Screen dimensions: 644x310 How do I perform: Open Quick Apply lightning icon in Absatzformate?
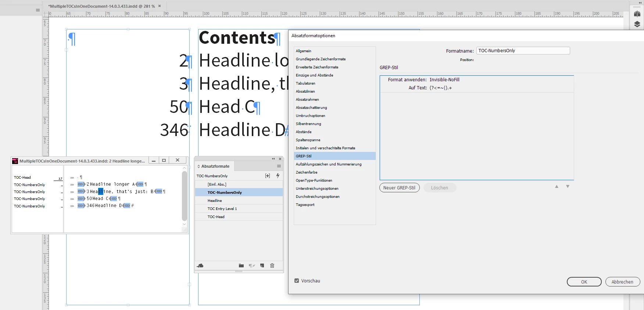[278, 176]
